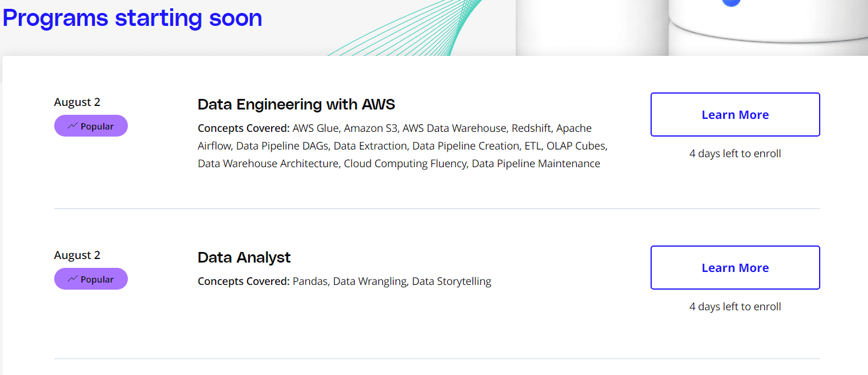Click the August 2 date above Data Engineering badge
This screenshot has height=375, width=868.
pyautogui.click(x=77, y=102)
